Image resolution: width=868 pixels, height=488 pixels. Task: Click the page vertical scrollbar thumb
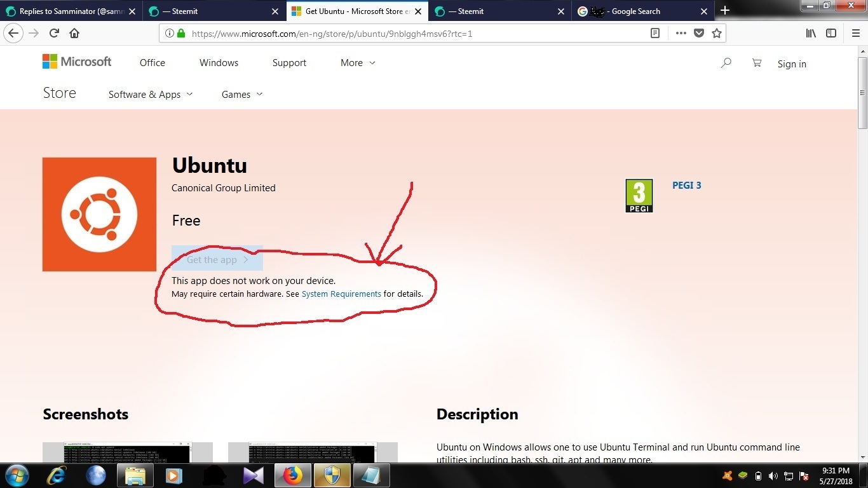point(862,92)
